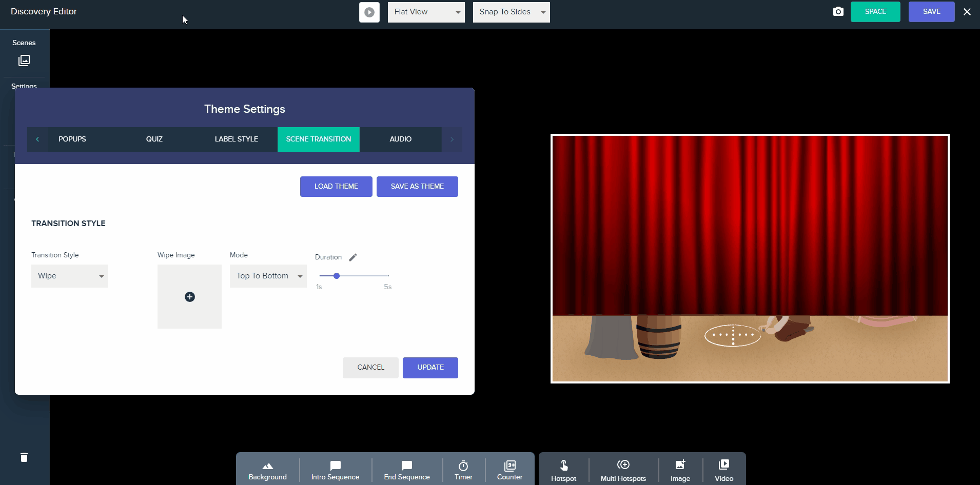
Task: Select the Background tool
Action: point(267,471)
